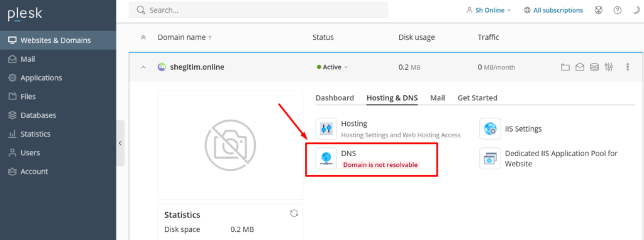Open the Sh Online user menu
The image size is (644, 240).
pyautogui.click(x=489, y=10)
